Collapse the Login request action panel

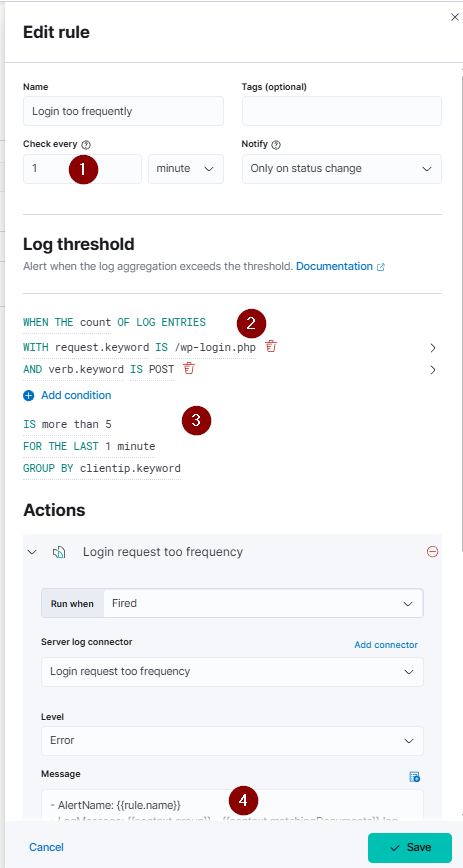tap(32, 552)
